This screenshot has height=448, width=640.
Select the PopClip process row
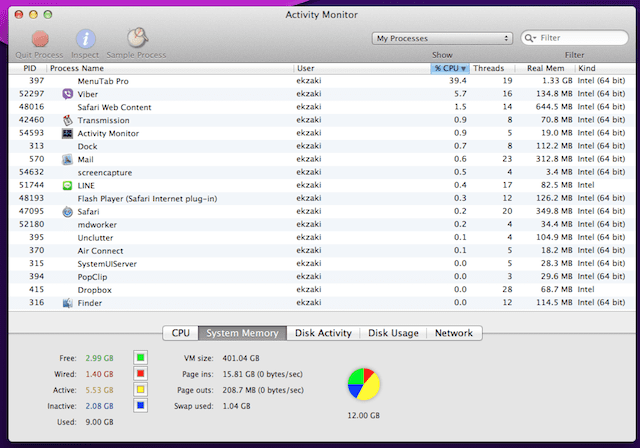322,277
